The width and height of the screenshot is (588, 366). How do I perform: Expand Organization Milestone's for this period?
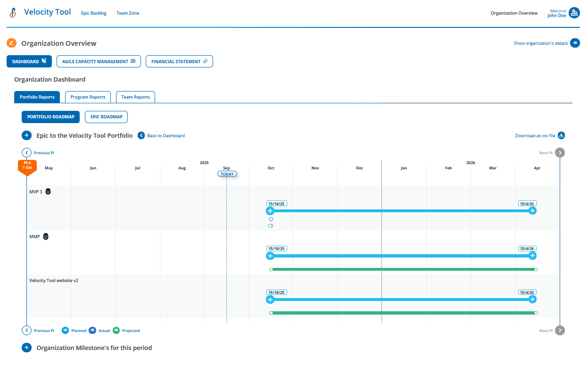pos(26,348)
